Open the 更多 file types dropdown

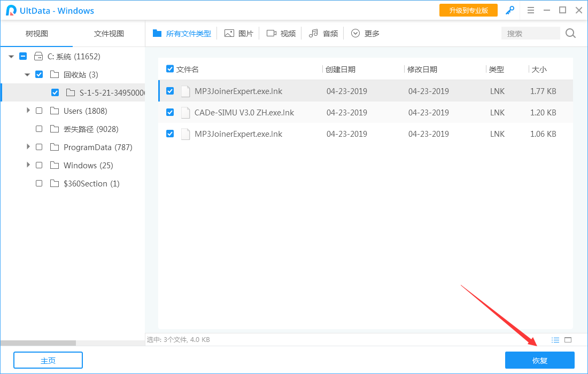point(365,33)
